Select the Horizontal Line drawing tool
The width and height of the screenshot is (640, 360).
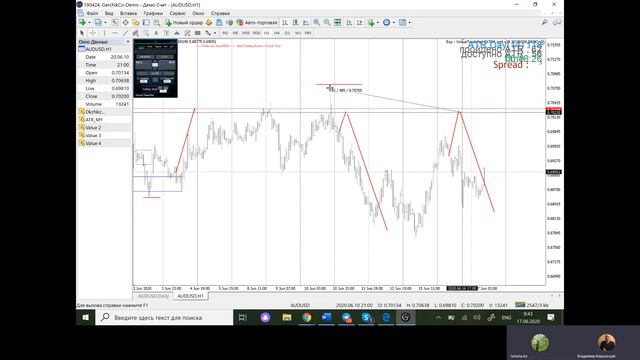pyautogui.click(x=115, y=33)
